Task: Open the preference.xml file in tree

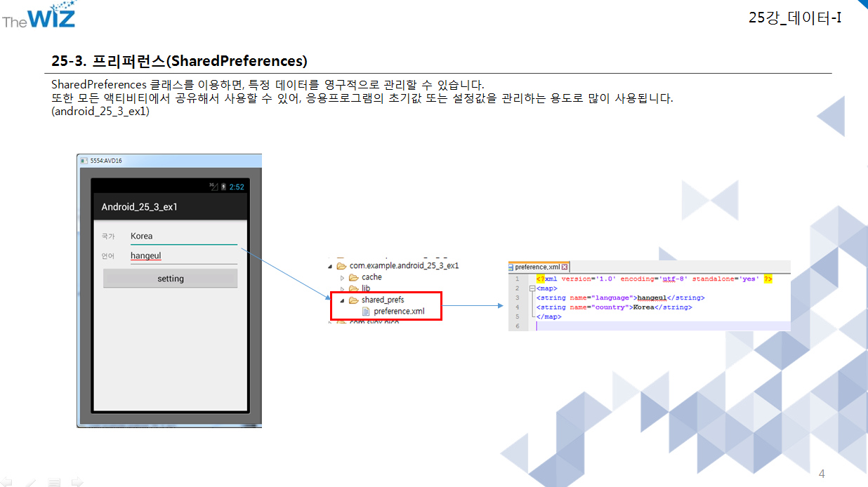Action: click(393, 311)
